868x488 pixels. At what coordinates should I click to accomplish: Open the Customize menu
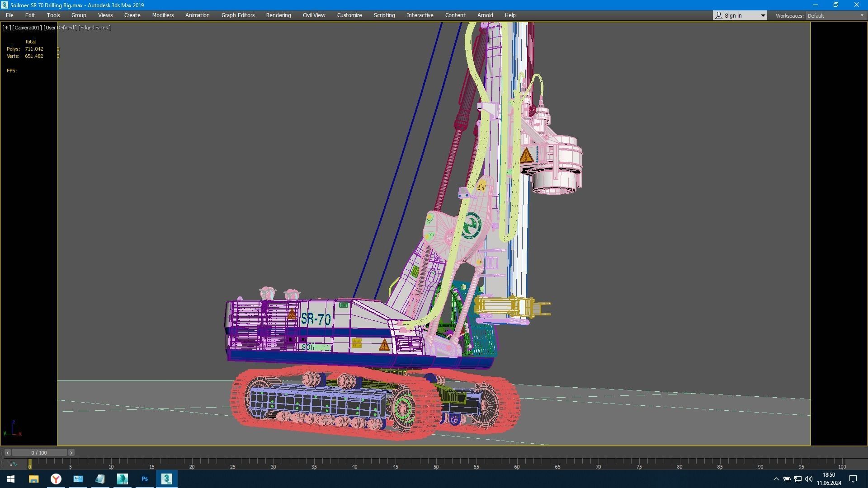pos(349,15)
